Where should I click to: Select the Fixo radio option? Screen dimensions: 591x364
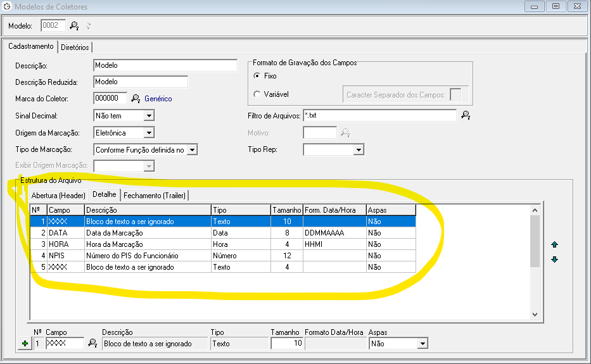click(x=257, y=76)
